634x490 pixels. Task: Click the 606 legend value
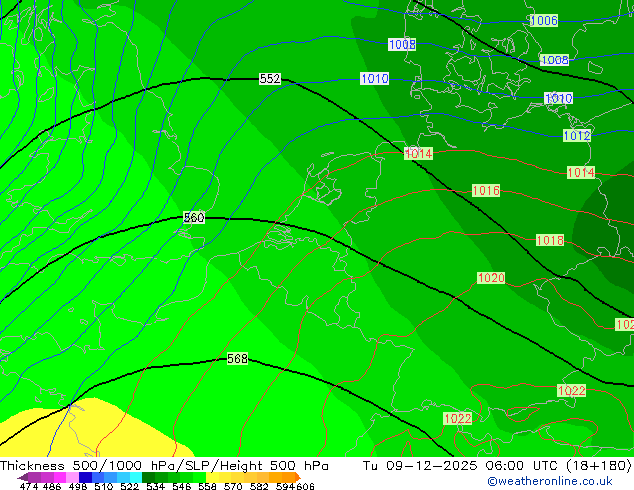(x=304, y=486)
